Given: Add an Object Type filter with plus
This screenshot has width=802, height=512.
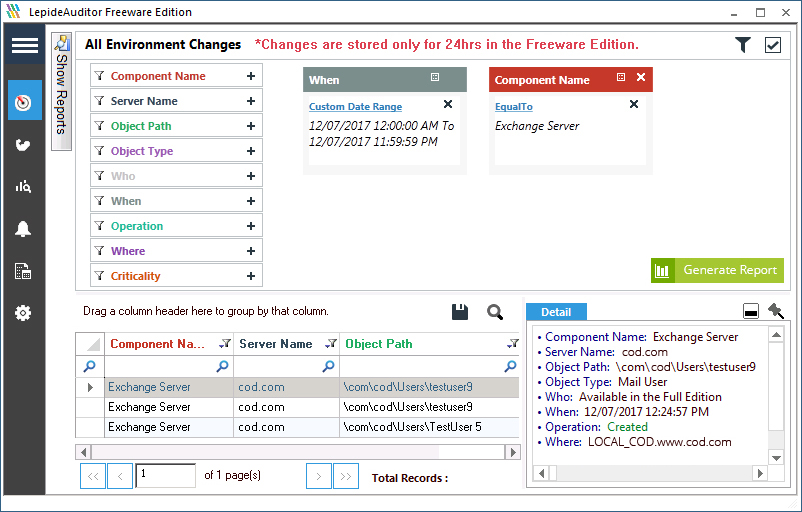Looking at the screenshot, I should (251, 151).
